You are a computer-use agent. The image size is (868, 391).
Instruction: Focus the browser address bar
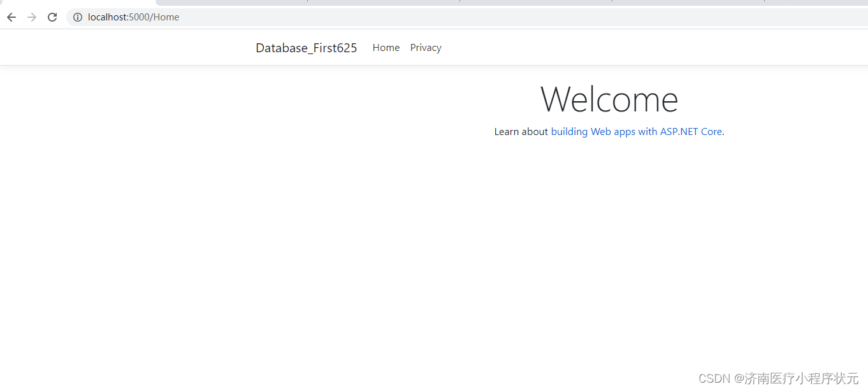pos(255,17)
